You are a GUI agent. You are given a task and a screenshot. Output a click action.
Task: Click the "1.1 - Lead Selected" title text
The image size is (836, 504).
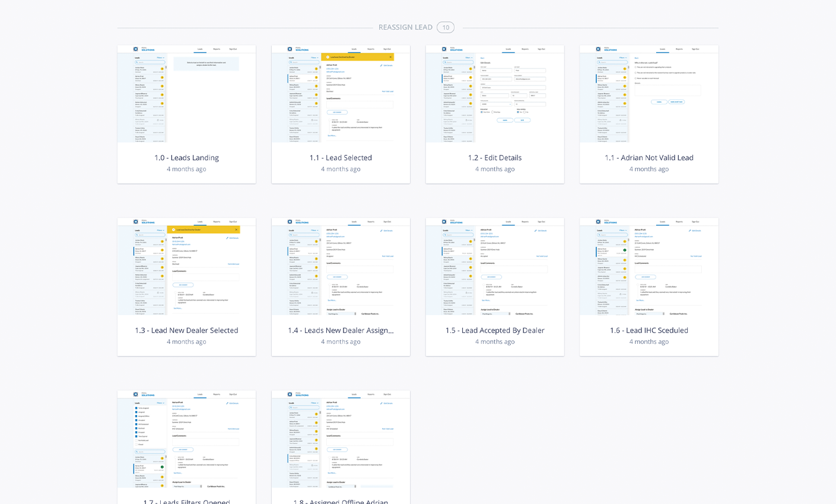point(341,158)
